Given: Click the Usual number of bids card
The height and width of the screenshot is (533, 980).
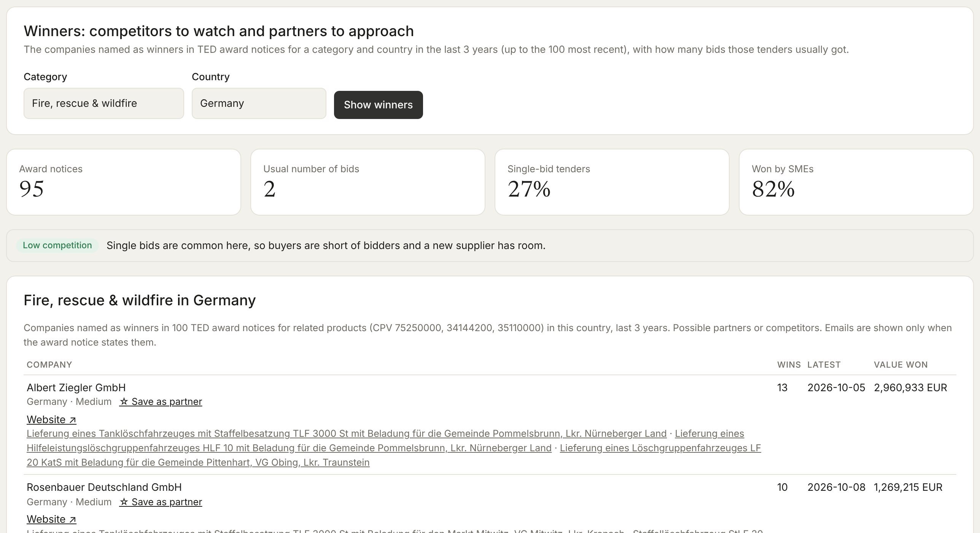Looking at the screenshot, I should click(368, 182).
